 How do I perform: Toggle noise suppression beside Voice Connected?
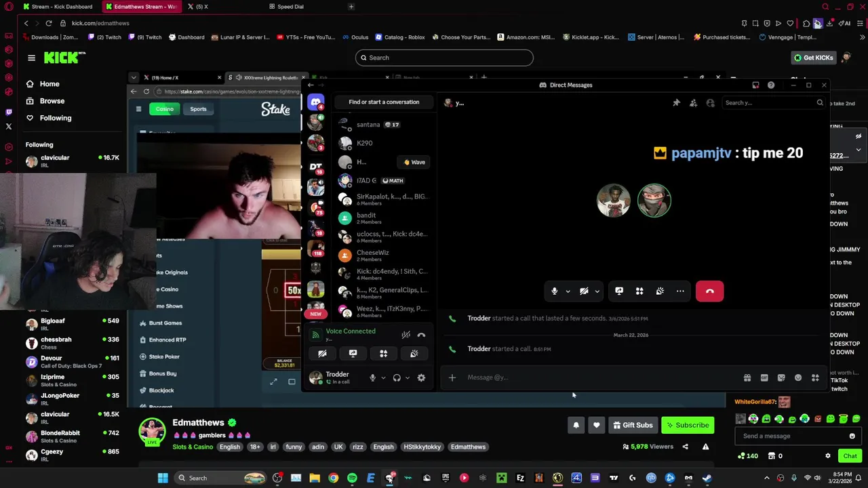[406, 335]
